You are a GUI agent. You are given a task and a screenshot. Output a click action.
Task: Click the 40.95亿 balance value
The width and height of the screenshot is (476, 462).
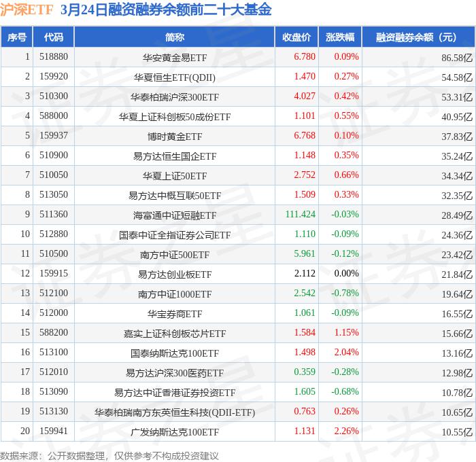coord(457,117)
